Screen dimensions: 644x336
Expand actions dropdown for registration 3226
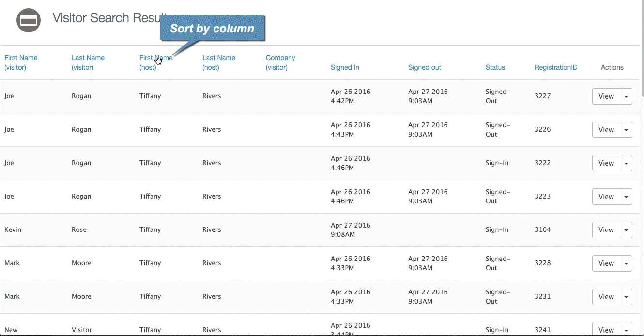(x=626, y=130)
